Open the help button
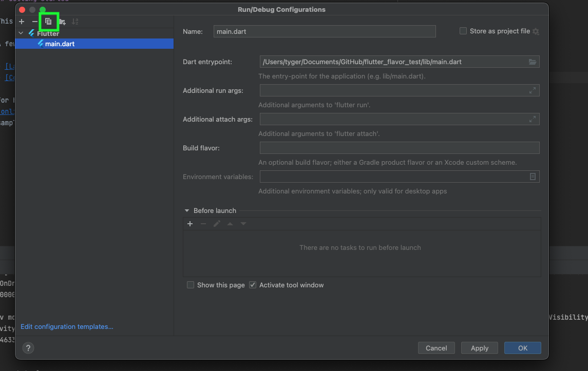The width and height of the screenshot is (588, 371). point(28,348)
